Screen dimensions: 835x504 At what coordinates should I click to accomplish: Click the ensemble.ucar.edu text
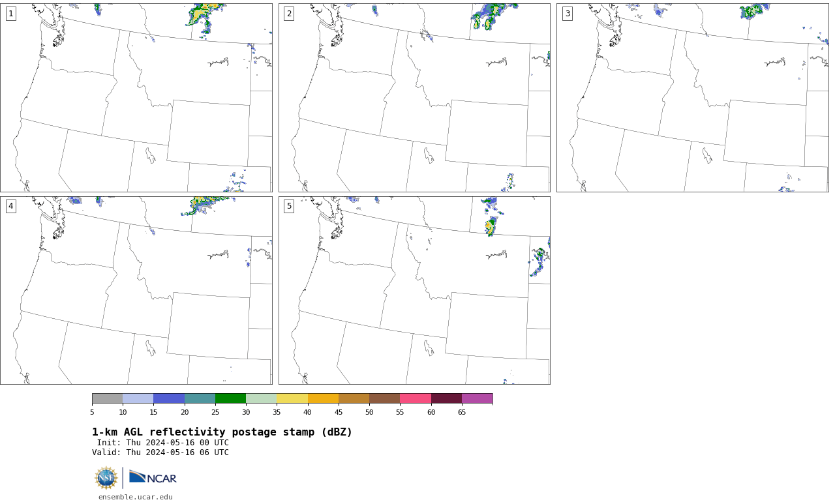pyautogui.click(x=136, y=497)
